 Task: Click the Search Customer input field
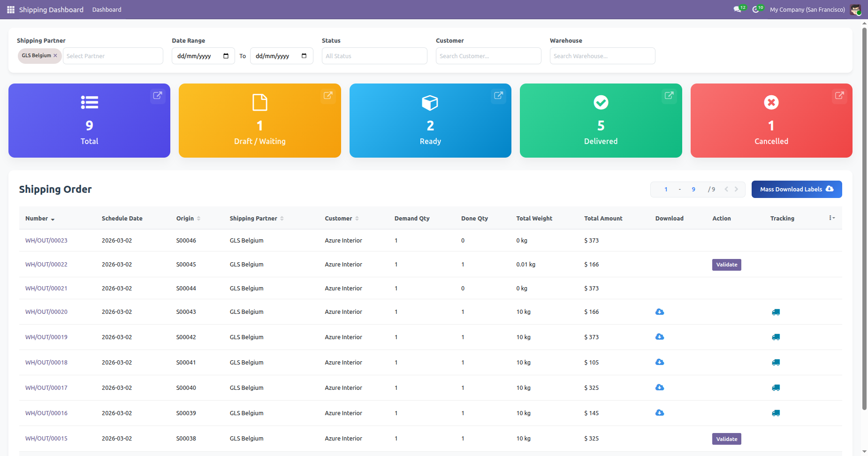(x=488, y=56)
